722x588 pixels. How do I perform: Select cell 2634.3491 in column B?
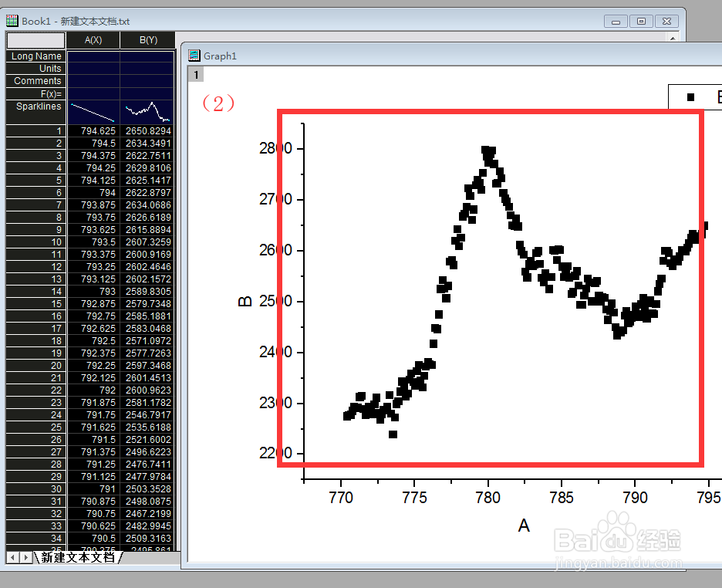147,144
